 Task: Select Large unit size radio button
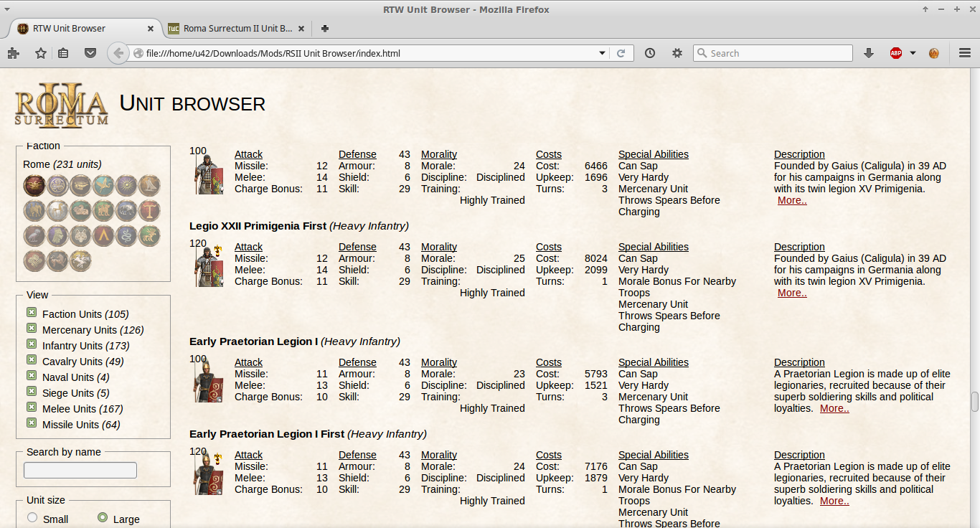[x=103, y=517]
